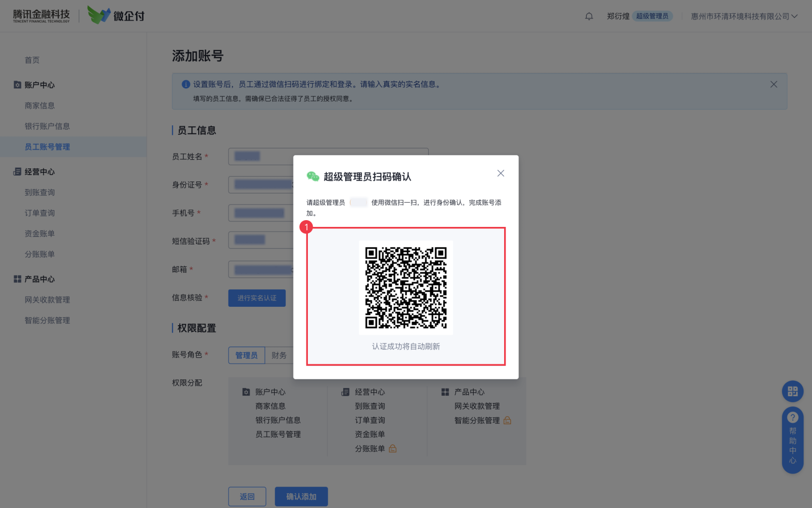
Task: Select 员工账号管理 in sidebar
Action: tap(73, 147)
